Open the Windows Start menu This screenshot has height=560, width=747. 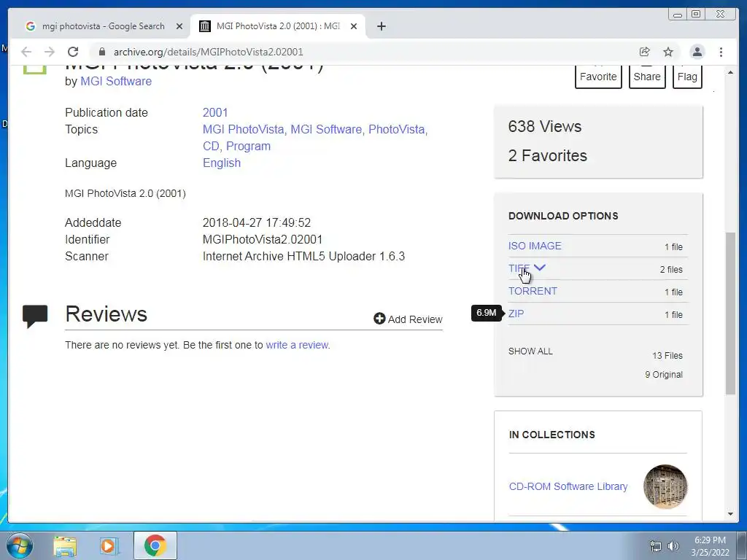pos(19,545)
